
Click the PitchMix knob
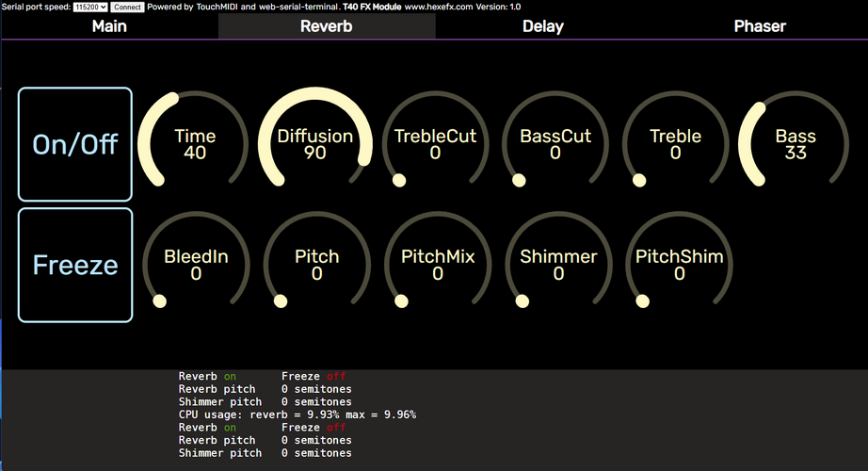pos(438,265)
